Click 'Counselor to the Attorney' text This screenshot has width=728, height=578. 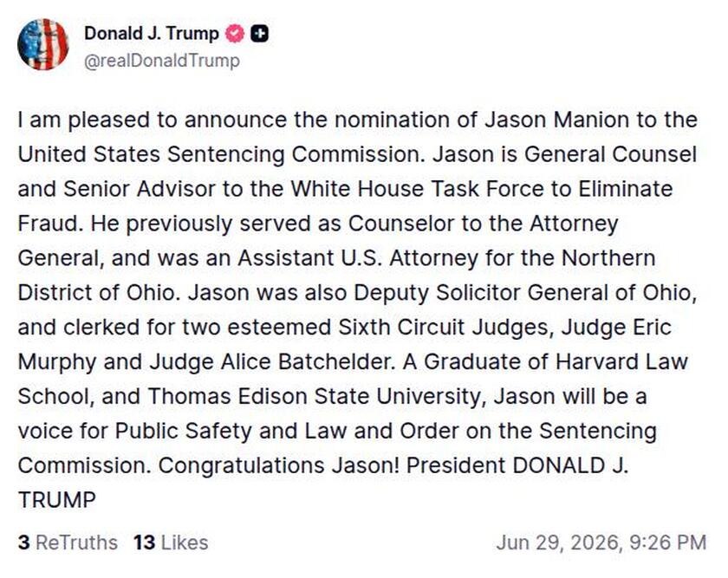[484, 224]
